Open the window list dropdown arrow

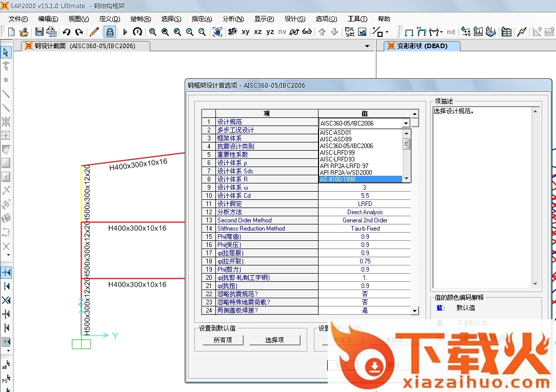point(367,46)
